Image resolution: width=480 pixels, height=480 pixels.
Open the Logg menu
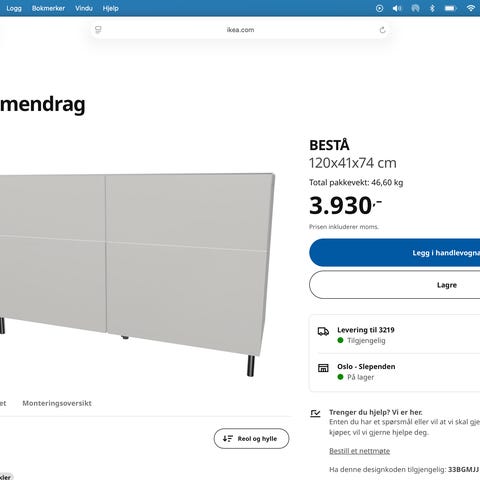tap(14, 8)
